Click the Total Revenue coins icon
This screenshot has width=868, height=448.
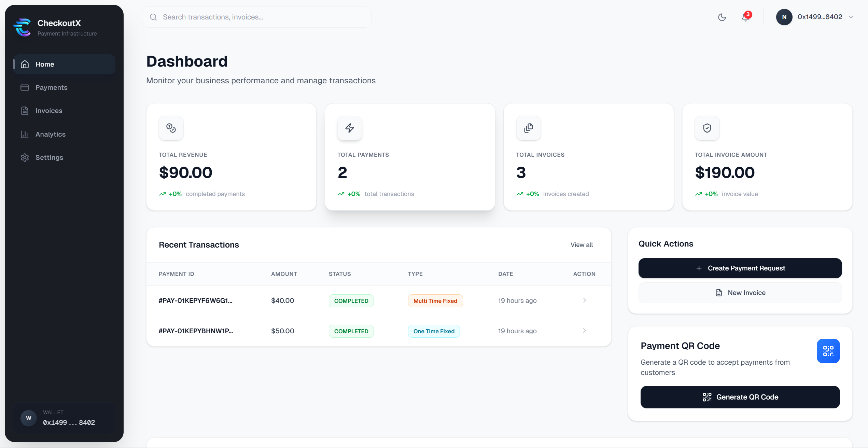point(171,128)
